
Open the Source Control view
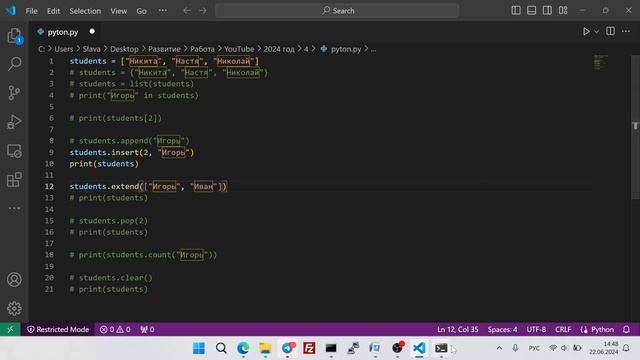[14, 93]
